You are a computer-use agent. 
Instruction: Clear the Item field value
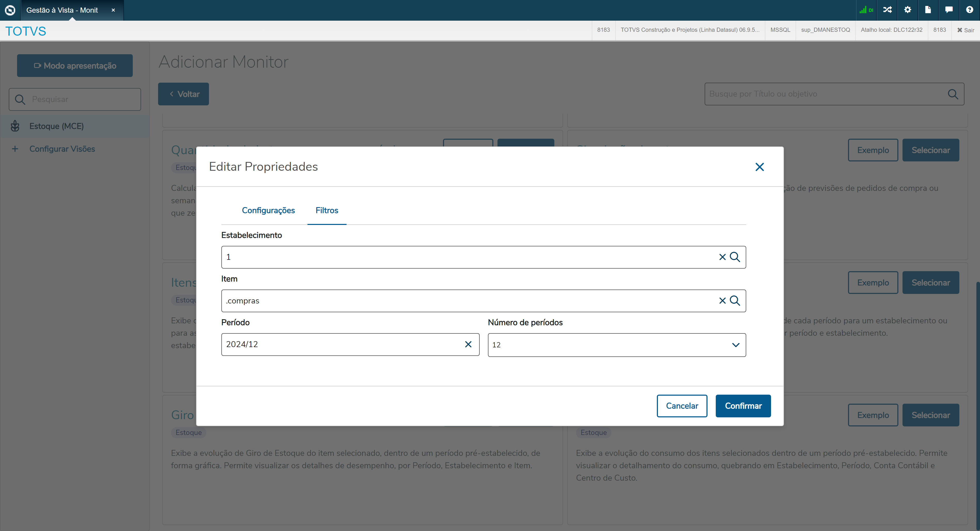(722, 301)
